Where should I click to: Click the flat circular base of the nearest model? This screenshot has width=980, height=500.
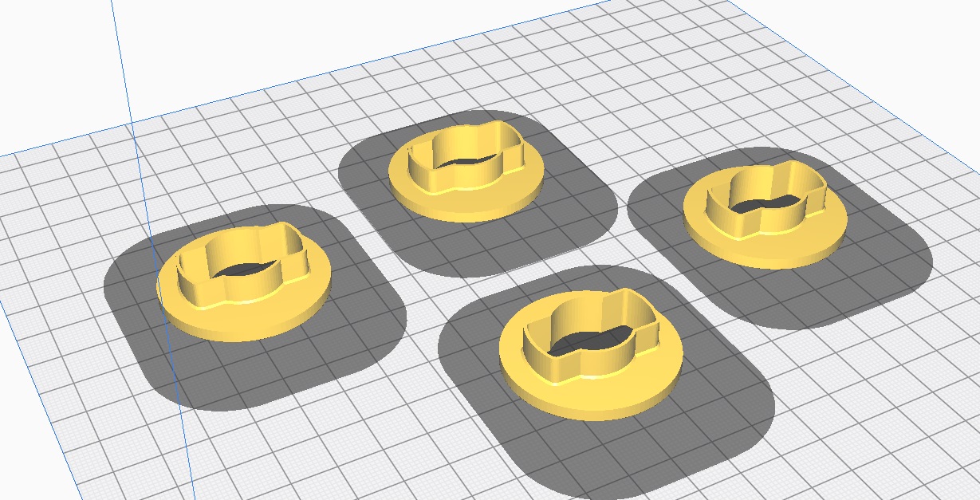(542, 383)
